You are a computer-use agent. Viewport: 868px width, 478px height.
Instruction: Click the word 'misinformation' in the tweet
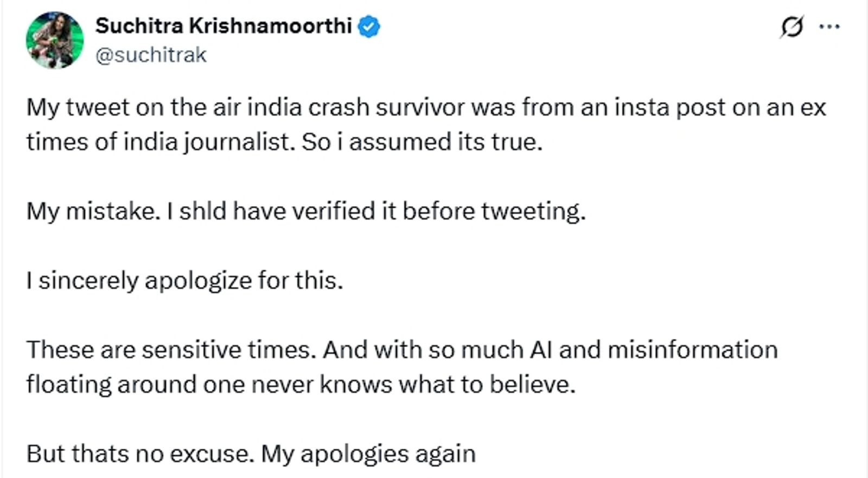(x=693, y=350)
